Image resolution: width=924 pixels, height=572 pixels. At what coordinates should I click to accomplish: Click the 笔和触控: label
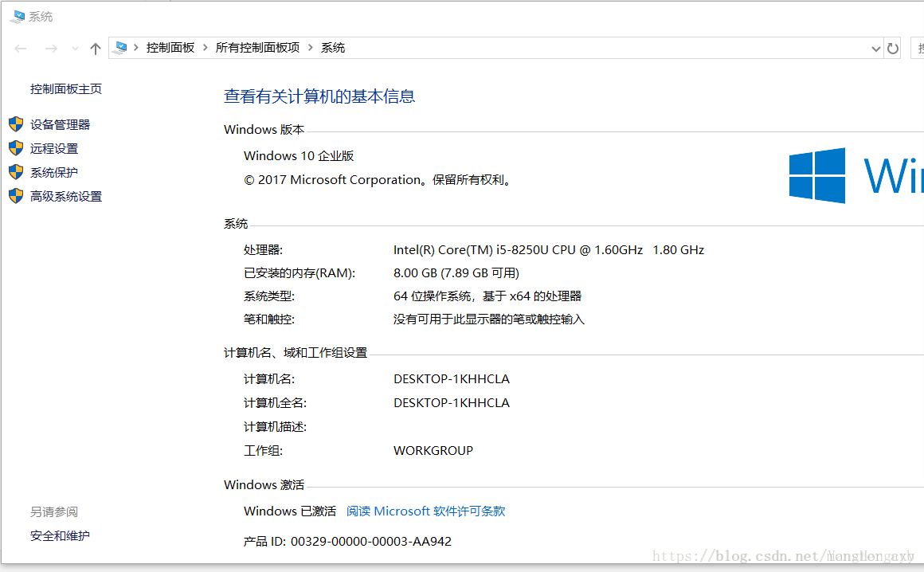tap(269, 319)
